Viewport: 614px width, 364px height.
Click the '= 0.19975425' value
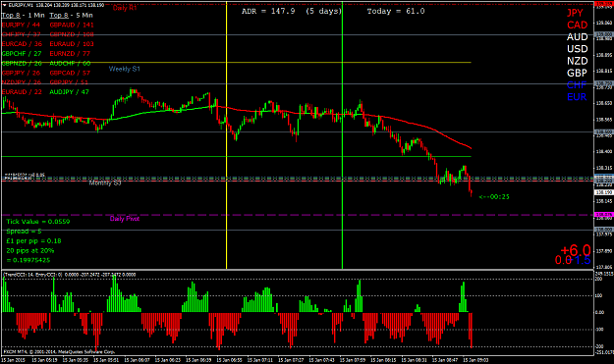(x=28, y=260)
